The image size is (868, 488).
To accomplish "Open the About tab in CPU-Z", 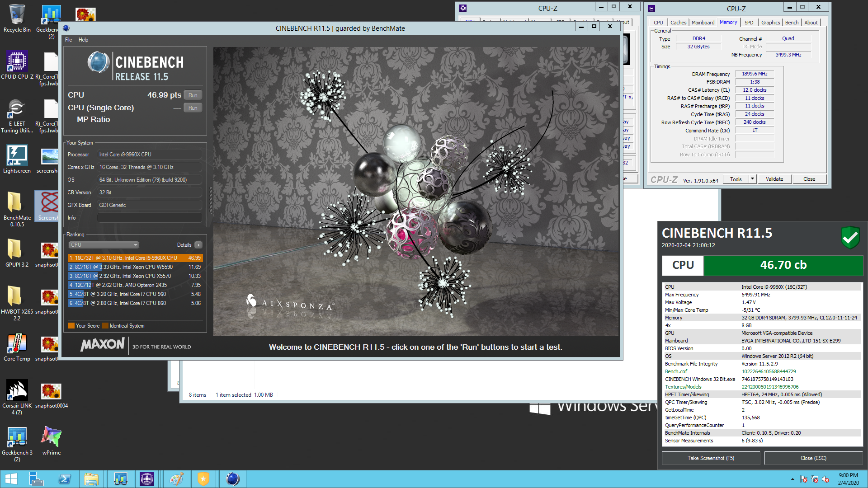I will (811, 23).
